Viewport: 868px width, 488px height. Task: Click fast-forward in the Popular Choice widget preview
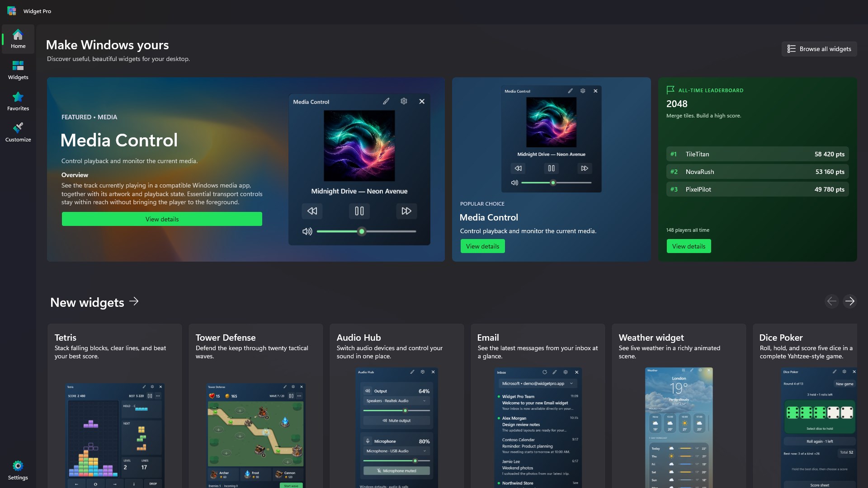coord(585,168)
